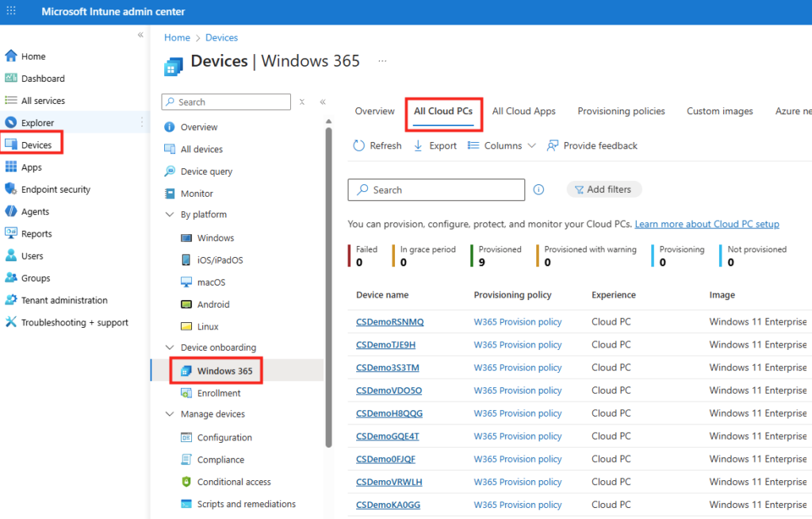Collapse the left navigation pane chevron
Screen dimensions: 812x519
coord(140,35)
